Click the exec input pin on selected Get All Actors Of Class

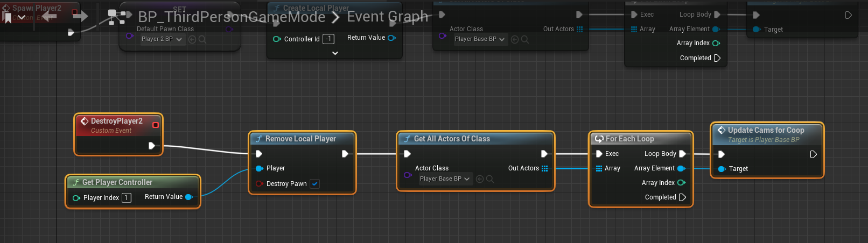[408, 154]
